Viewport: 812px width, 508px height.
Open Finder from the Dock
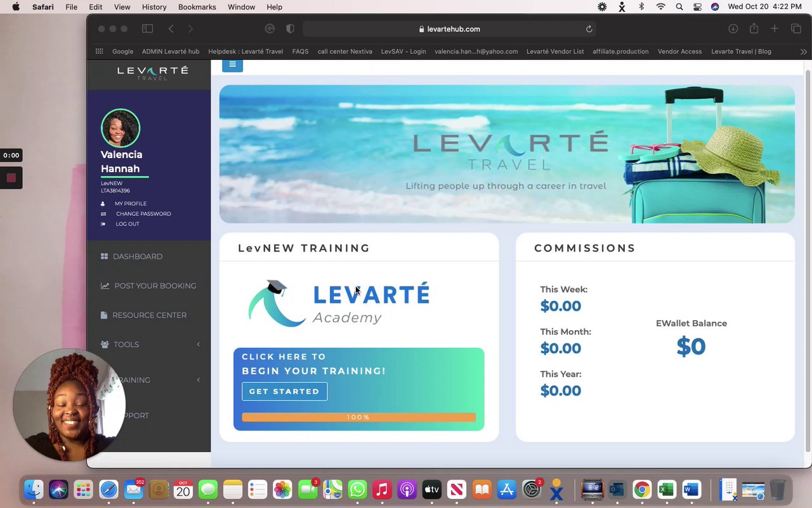34,490
